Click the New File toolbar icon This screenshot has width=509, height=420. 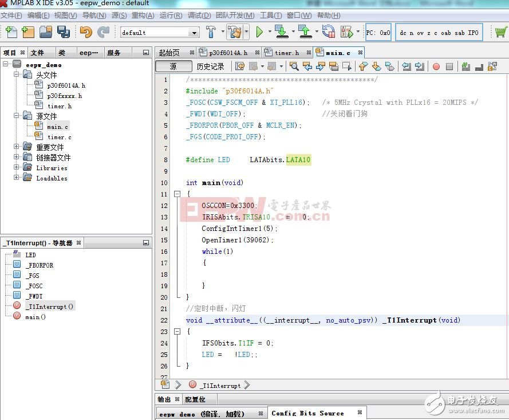tap(11, 32)
